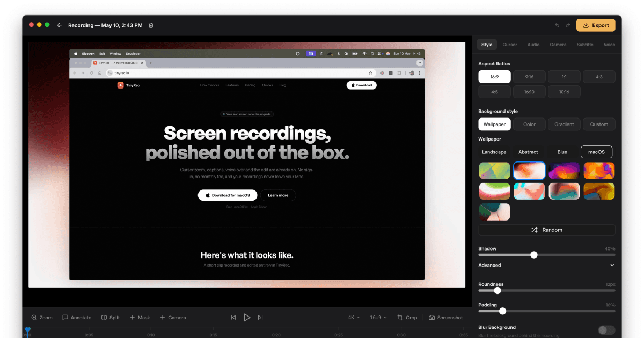
Task: Skip to start with previous button
Action: coord(233,318)
